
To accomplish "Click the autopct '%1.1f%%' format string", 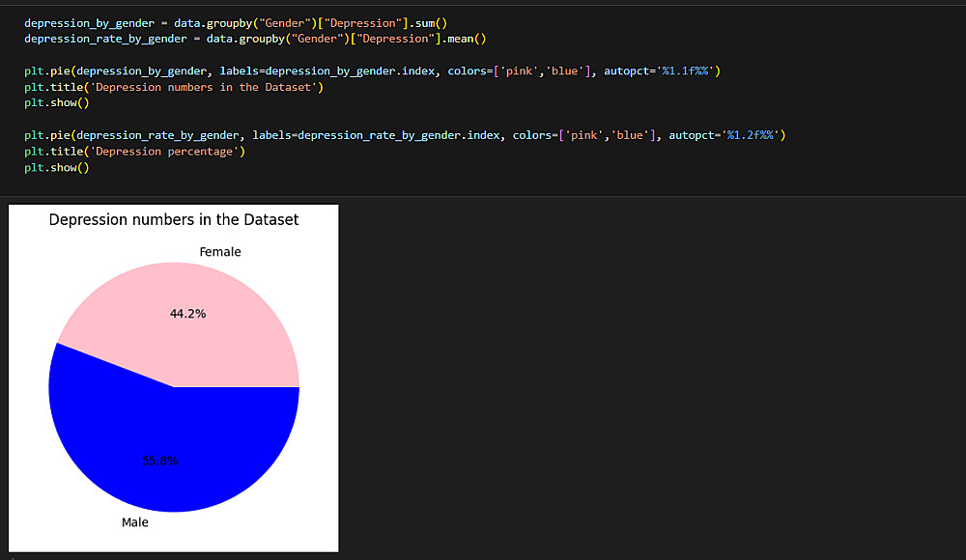I will (x=689, y=70).
